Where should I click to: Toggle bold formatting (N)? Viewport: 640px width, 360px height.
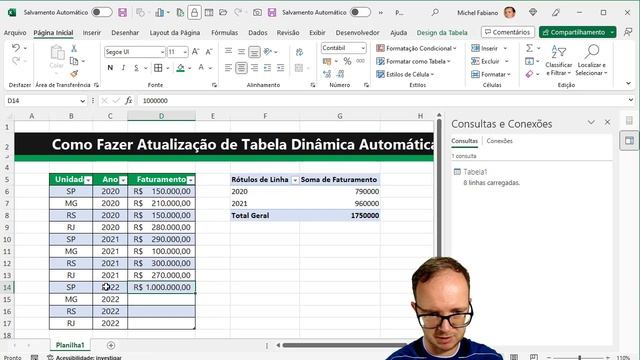tap(110, 68)
